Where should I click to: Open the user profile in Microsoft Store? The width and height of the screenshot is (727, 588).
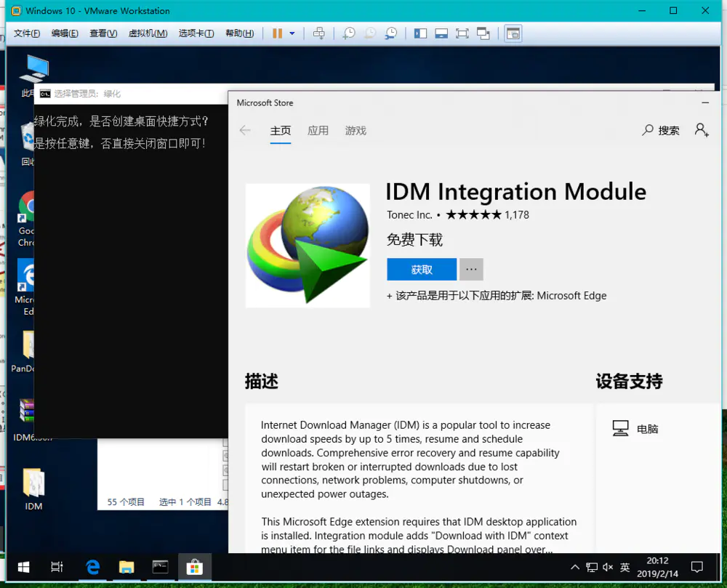(700, 130)
